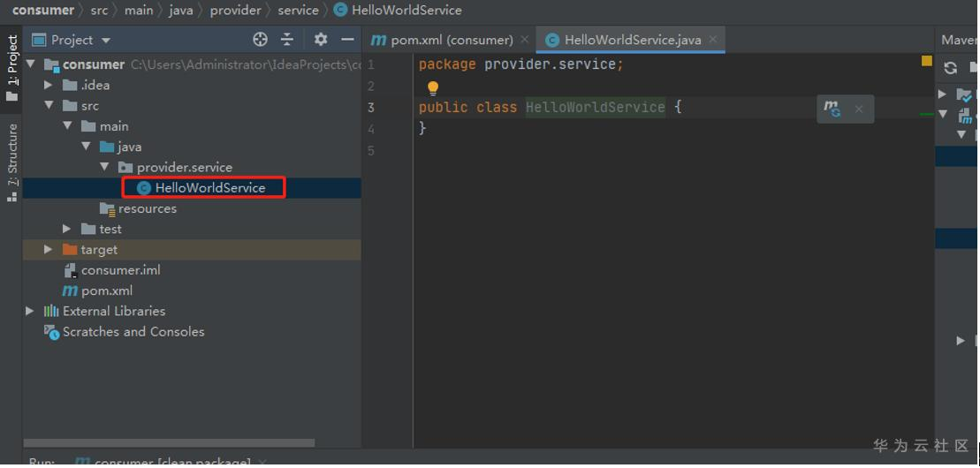Image resolution: width=980 pixels, height=468 pixels.
Task: Click HelloWorldService class name in editor
Action: click(595, 108)
